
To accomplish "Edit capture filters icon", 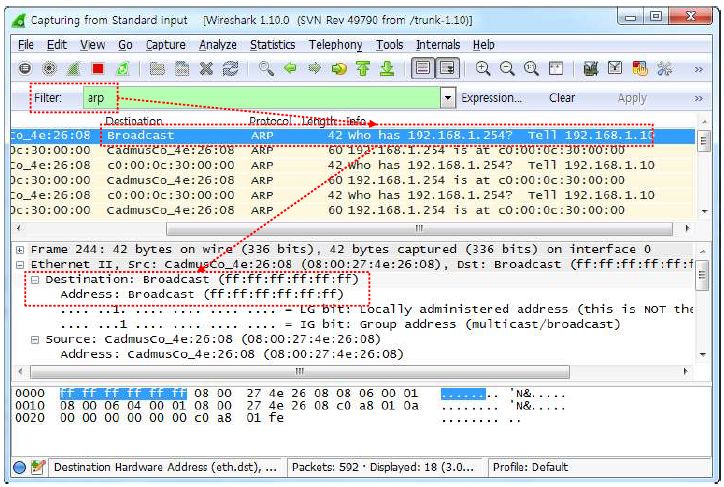I will pyautogui.click(x=591, y=69).
